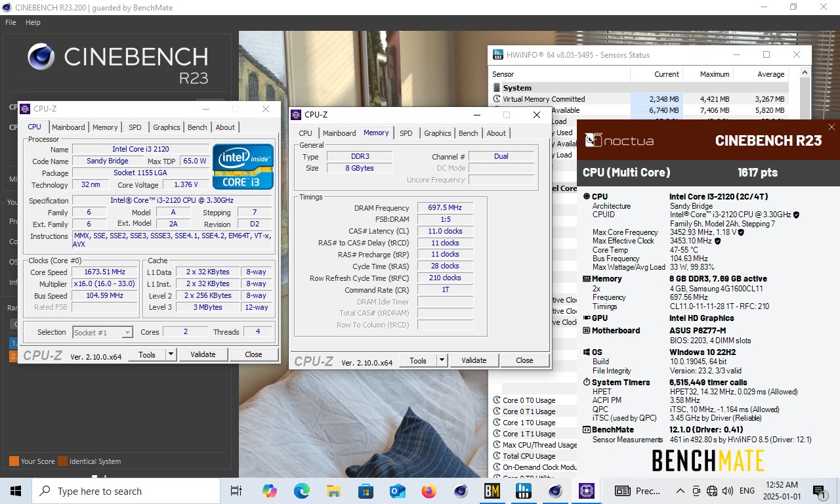Click the Noctua logo in the BenchMate panel
The image size is (840, 504).
(619, 140)
